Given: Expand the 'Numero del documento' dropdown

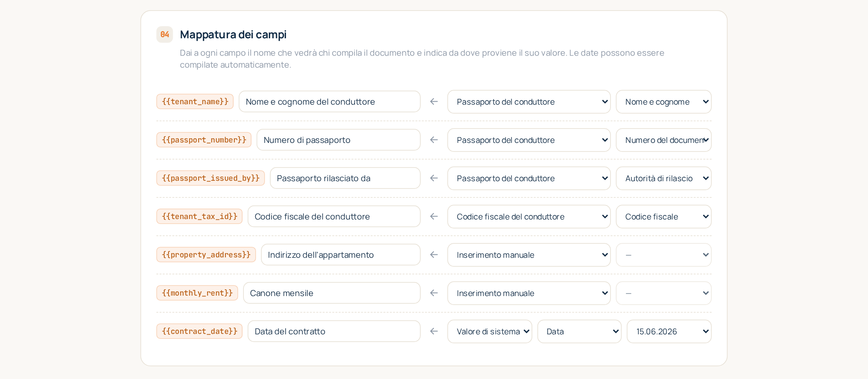Looking at the screenshot, I should coord(664,140).
